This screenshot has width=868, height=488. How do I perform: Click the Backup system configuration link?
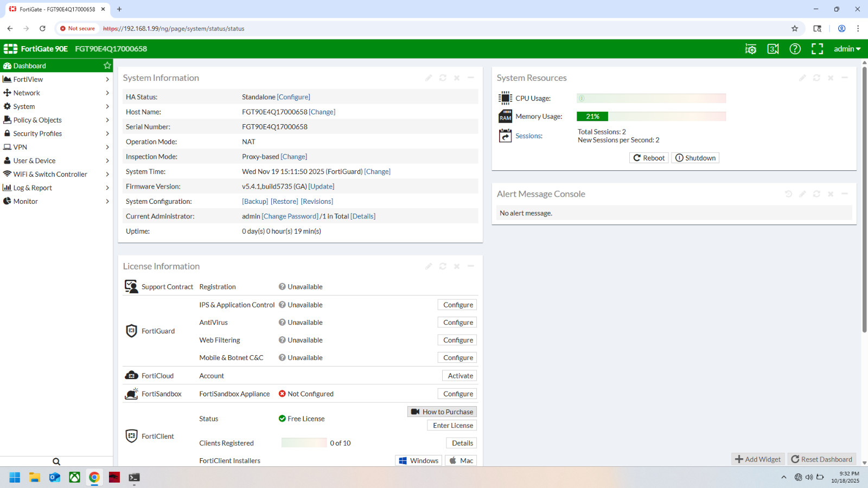[255, 201]
